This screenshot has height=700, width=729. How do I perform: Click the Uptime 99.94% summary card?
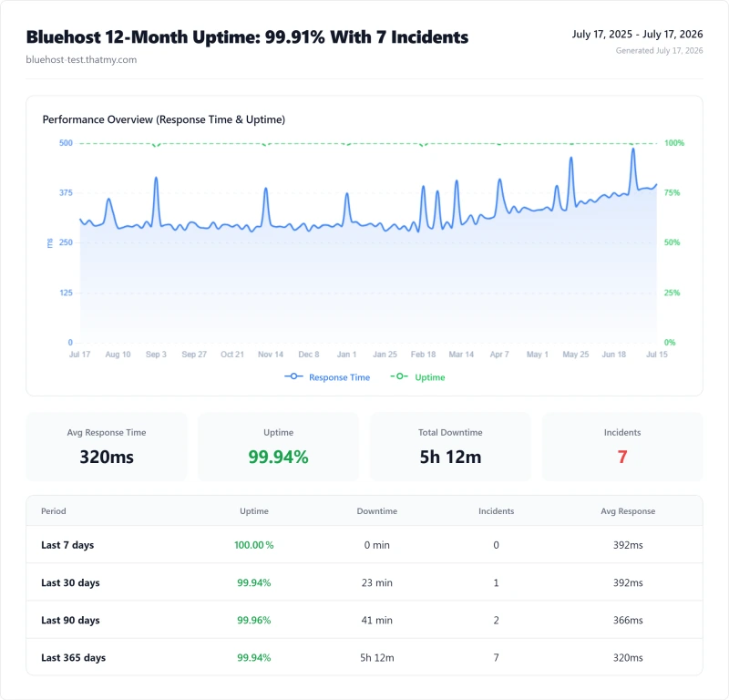click(278, 447)
